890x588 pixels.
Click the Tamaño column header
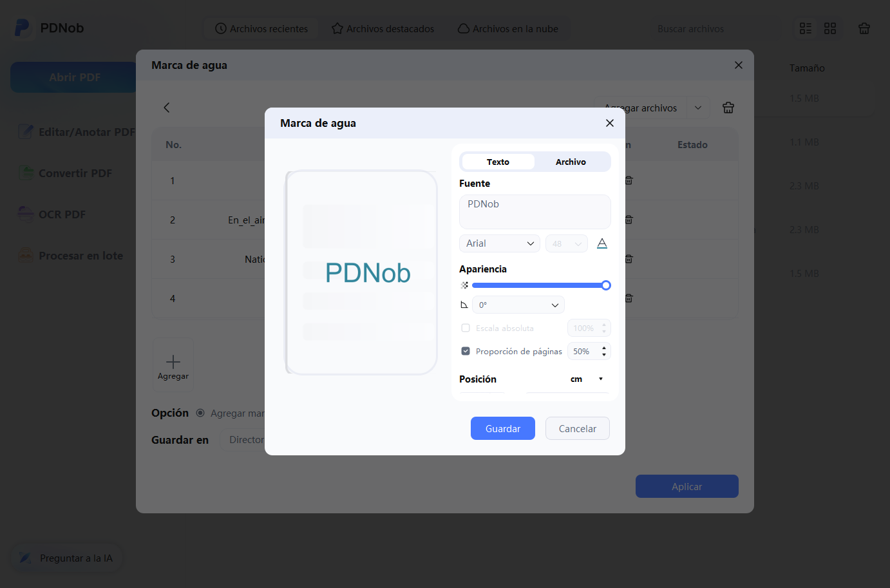point(807,68)
